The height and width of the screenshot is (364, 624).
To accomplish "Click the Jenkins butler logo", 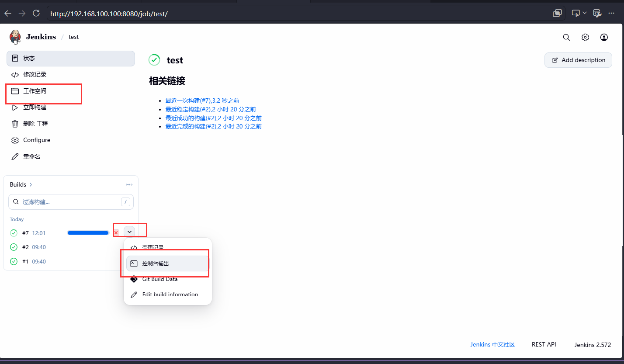I will pos(15,37).
